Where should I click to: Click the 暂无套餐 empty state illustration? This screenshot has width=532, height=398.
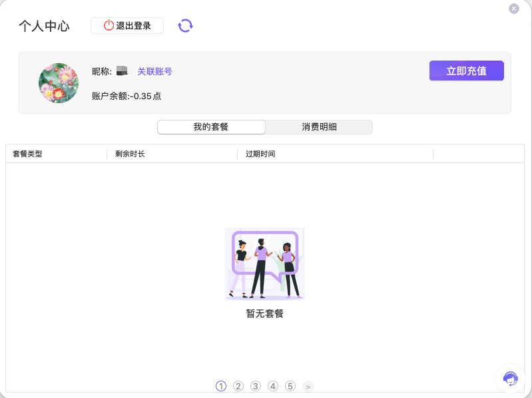click(264, 264)
